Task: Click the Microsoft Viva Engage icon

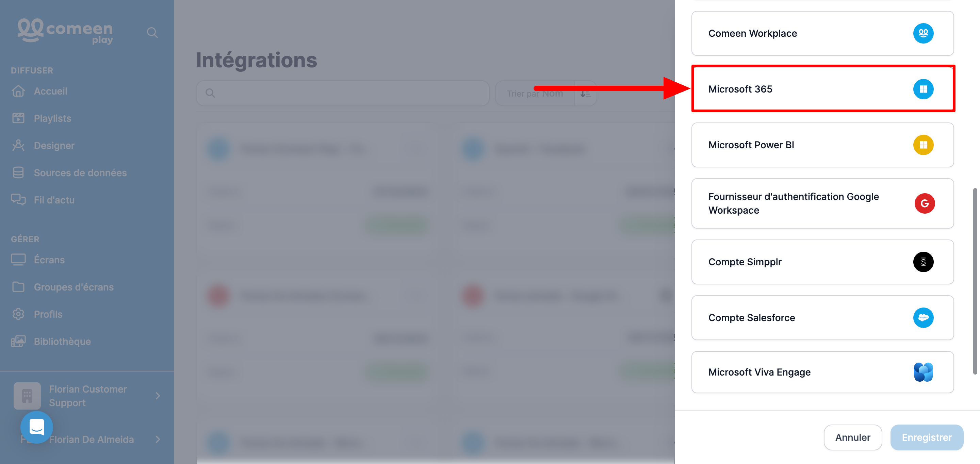Action: click(x=923, y=372)
